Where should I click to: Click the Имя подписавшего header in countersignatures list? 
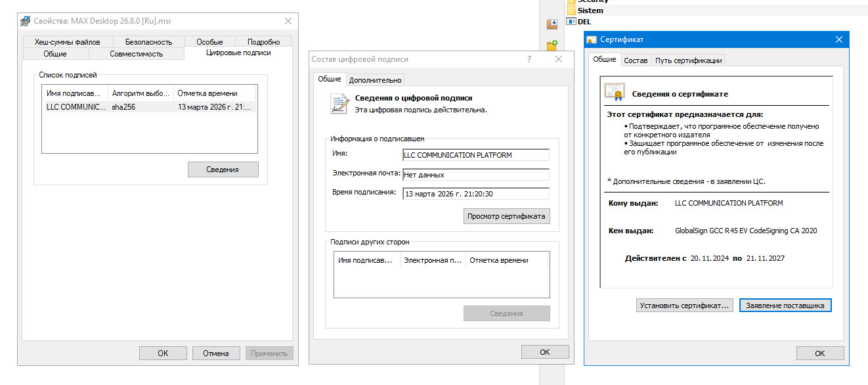pos(367,260)
